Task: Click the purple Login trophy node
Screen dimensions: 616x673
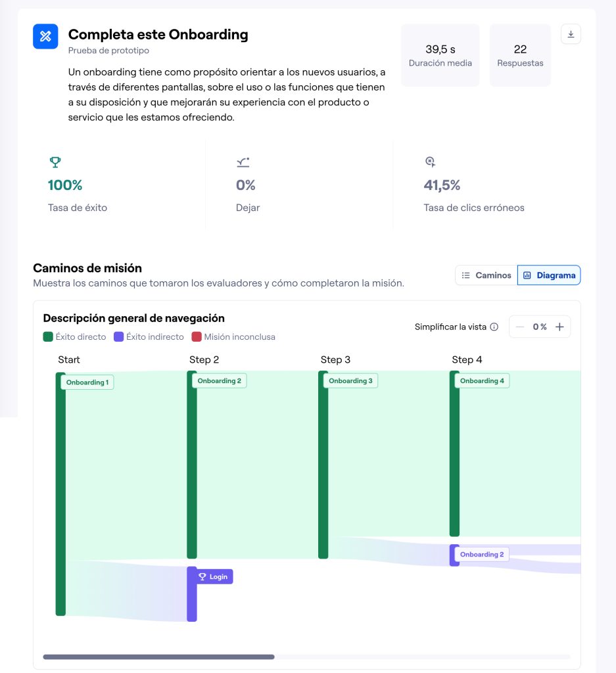Action: (213, 576)
